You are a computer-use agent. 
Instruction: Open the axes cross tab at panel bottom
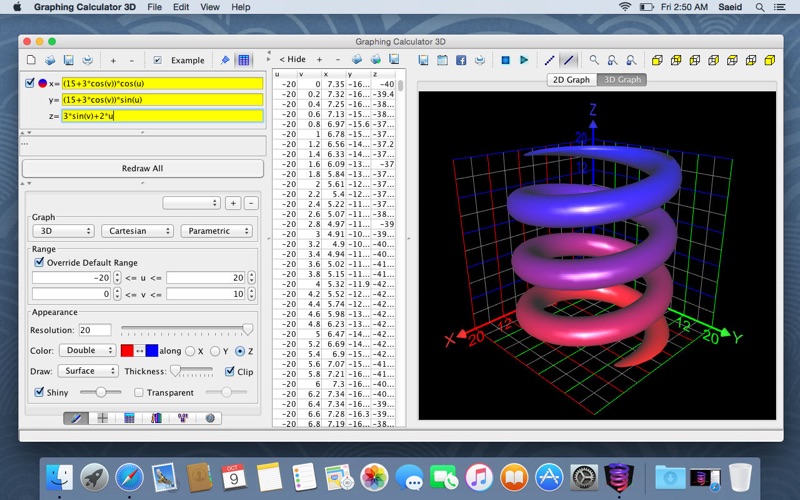[103, 418]
